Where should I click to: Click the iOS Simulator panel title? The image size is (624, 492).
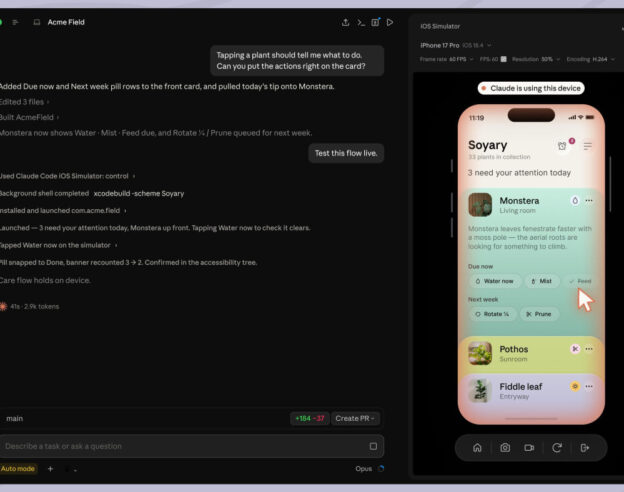(440, 26)
